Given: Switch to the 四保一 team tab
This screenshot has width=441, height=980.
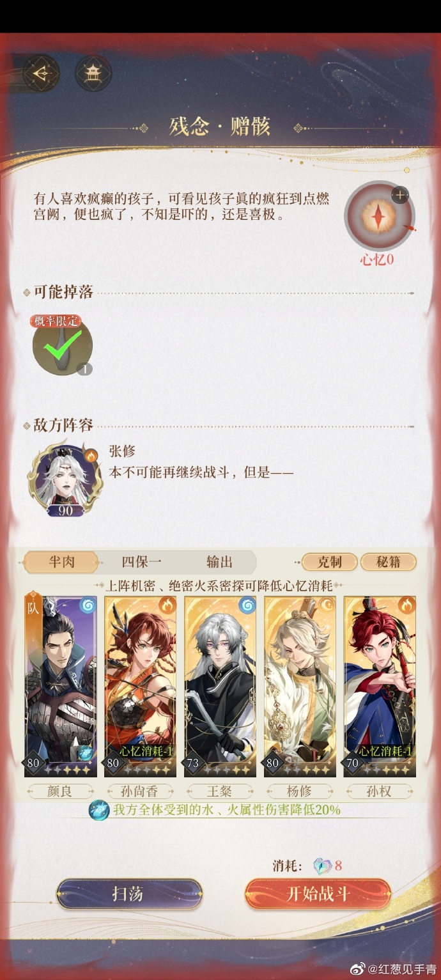Looking at the screenshot, I should click(141, 562).
